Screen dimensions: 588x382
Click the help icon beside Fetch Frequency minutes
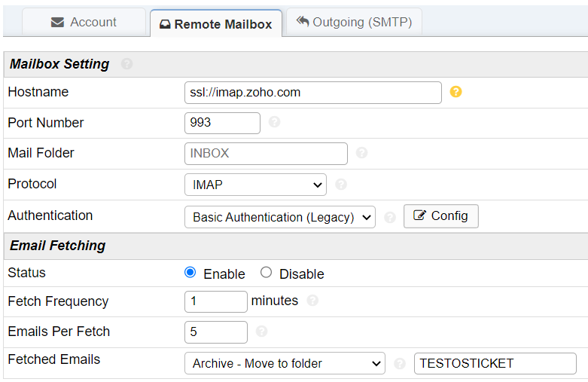[x=312, y=301]
